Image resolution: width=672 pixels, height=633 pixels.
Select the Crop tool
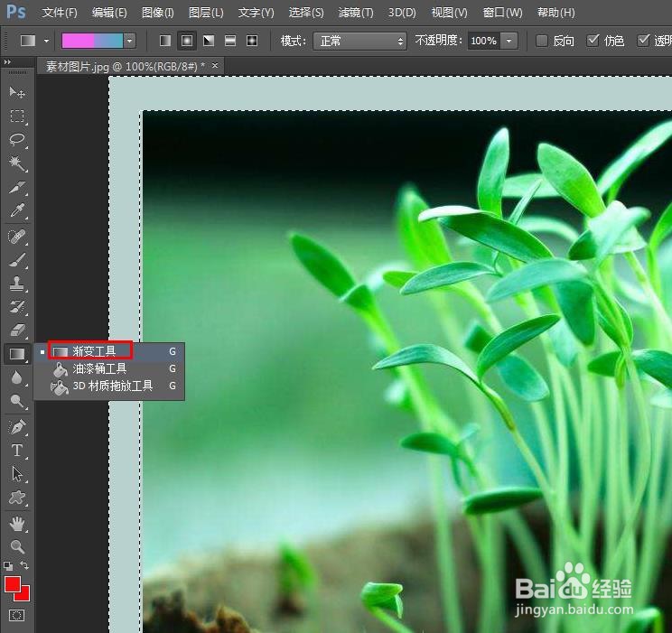(17, 187)
